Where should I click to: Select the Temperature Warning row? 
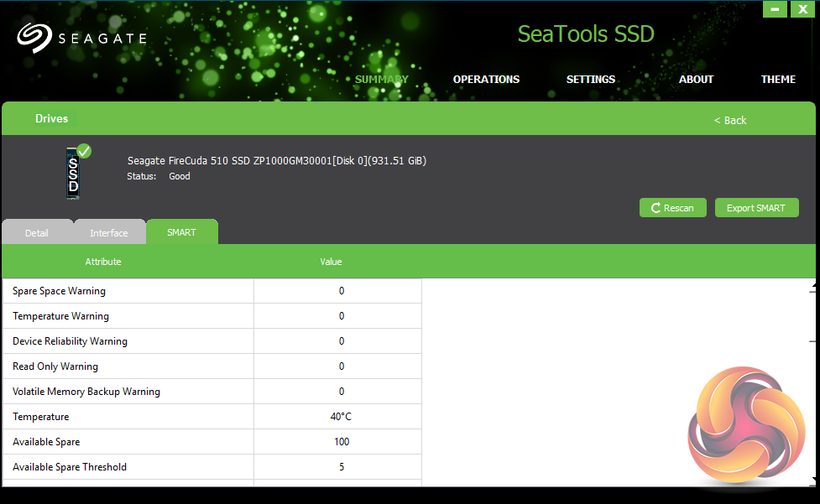pyautogui.click(x=212, y=316)
